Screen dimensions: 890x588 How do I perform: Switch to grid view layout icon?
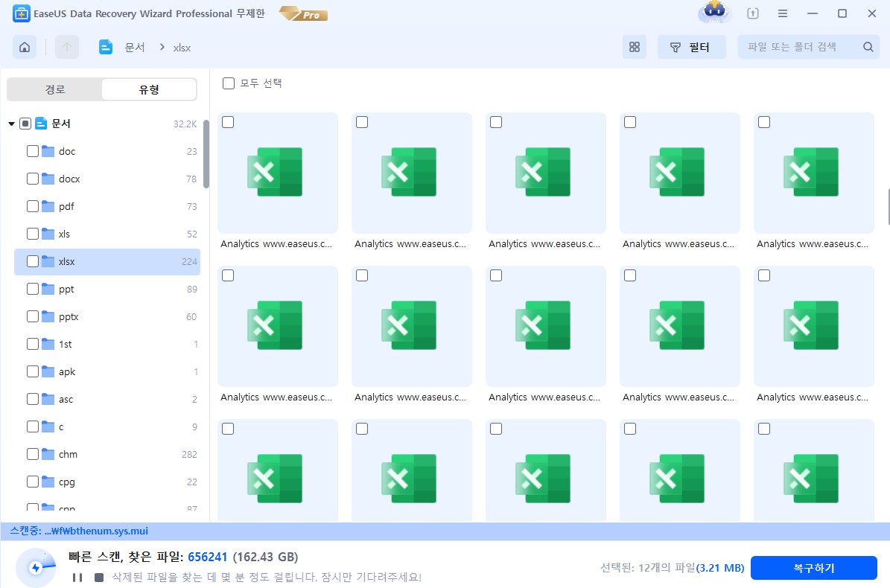(x=635, y=47)
